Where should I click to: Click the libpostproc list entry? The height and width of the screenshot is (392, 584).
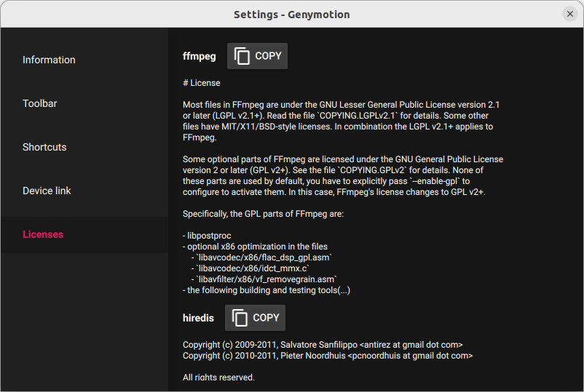click(x=210, y=236)
